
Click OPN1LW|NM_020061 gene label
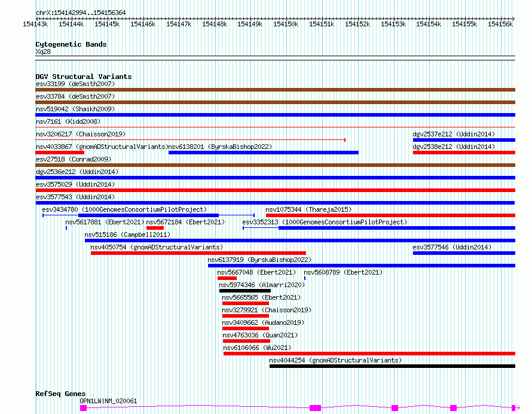coord(108,401)
